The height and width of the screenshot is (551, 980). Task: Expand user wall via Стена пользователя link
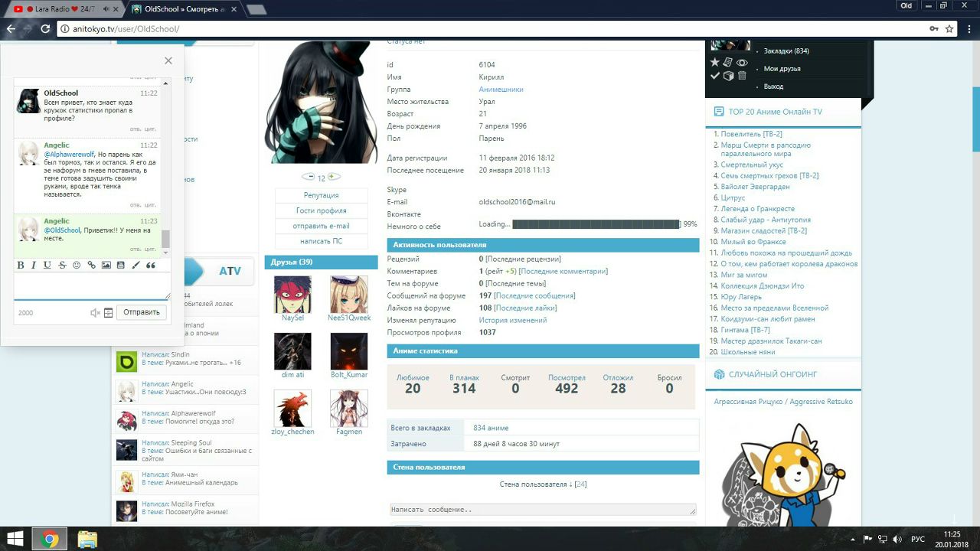(x=543, y=484)
